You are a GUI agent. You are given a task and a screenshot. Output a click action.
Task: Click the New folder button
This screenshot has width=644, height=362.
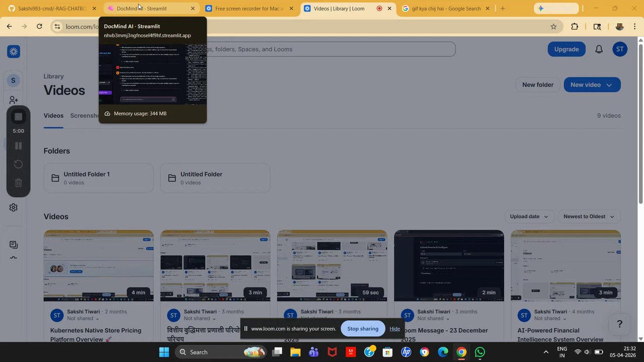pyautogui.click(x=538, y=84)
